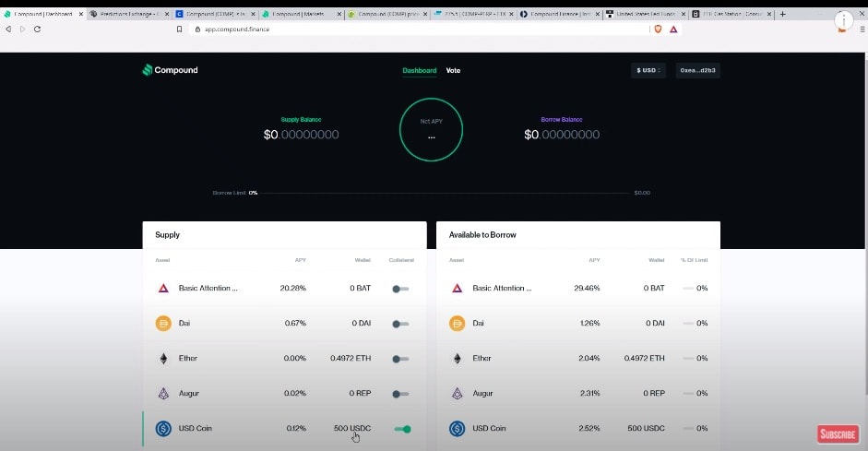Disable collateral toggle for USD Coin

pos(402,429)
